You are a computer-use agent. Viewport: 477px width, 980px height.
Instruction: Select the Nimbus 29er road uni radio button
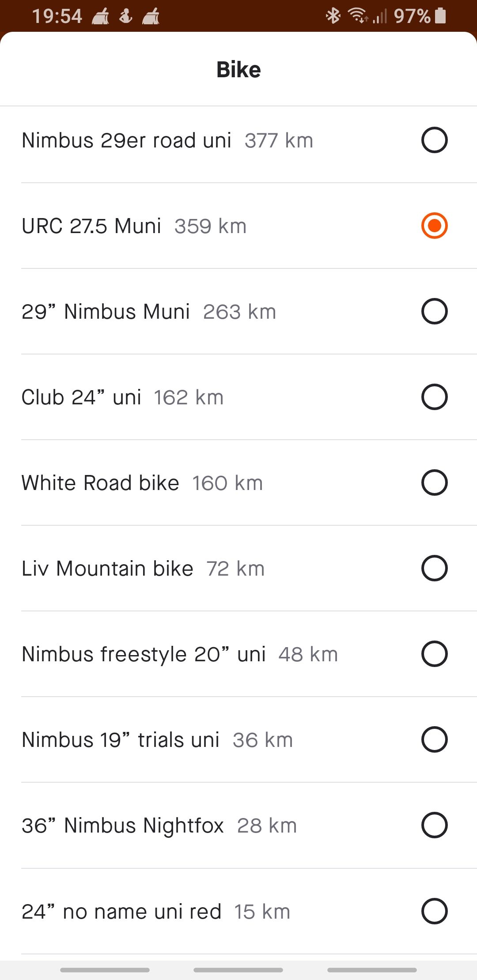[x=435, y=140]
